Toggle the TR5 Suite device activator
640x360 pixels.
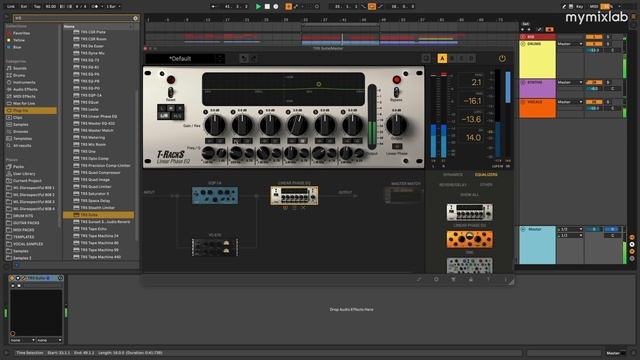[x=12, y=278]
